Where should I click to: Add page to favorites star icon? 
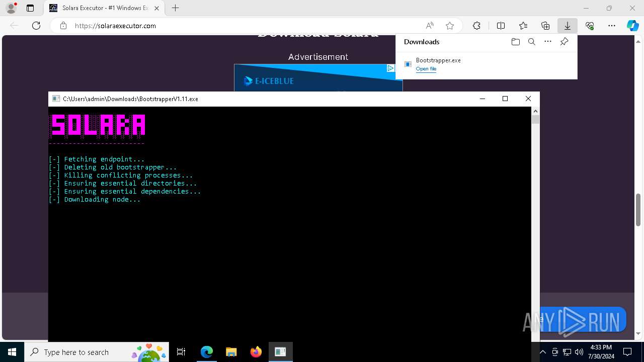point(450,26)
